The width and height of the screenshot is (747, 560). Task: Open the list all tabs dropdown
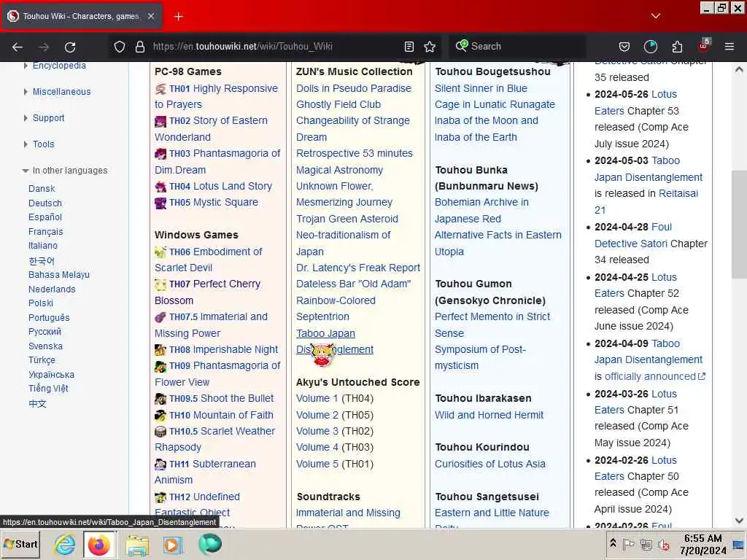point(656,16)
